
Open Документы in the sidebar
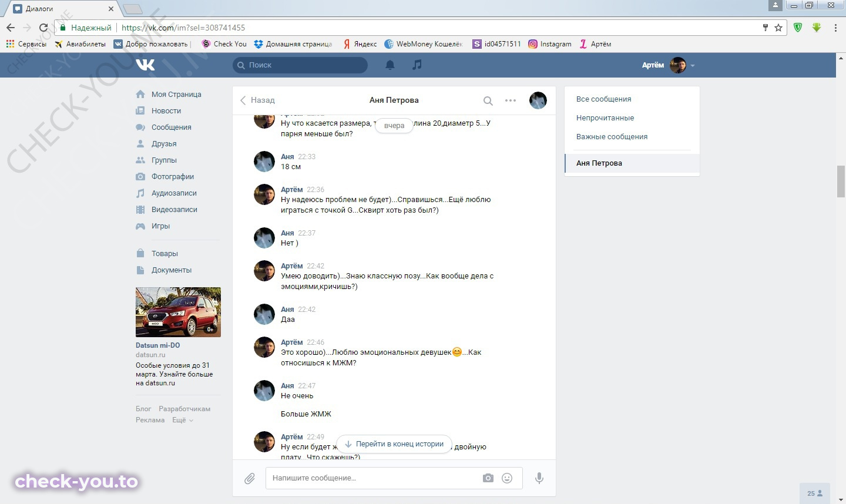tap(172, 270)
